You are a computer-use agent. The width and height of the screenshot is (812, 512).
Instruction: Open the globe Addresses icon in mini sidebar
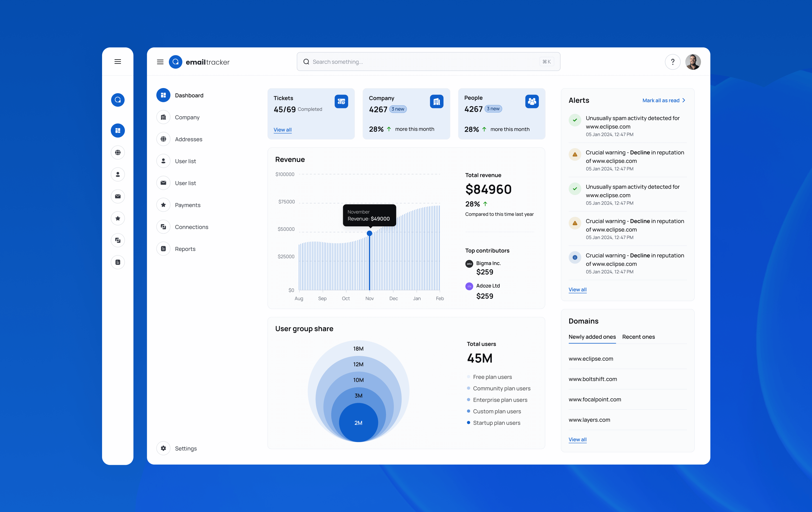[x=118, y=152]
